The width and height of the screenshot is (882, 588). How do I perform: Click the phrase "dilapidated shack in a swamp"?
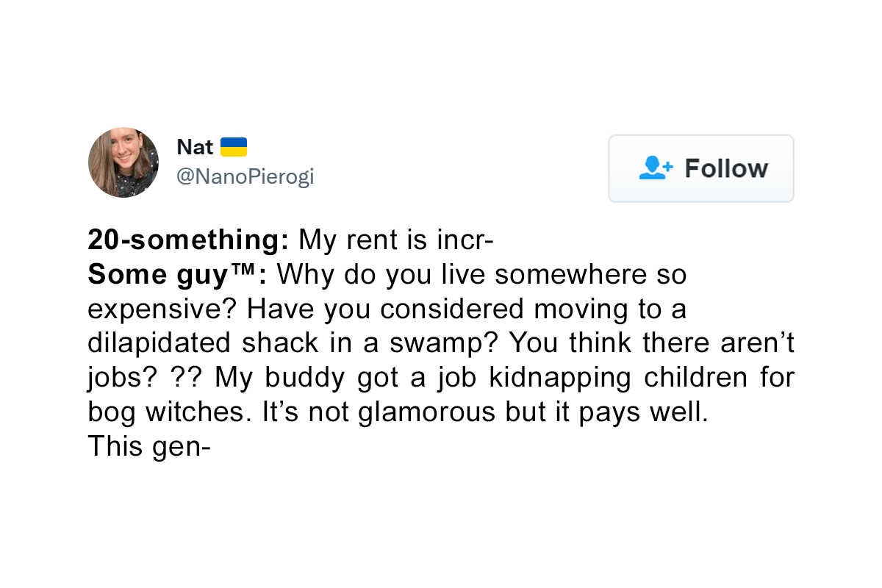point(294,343)
